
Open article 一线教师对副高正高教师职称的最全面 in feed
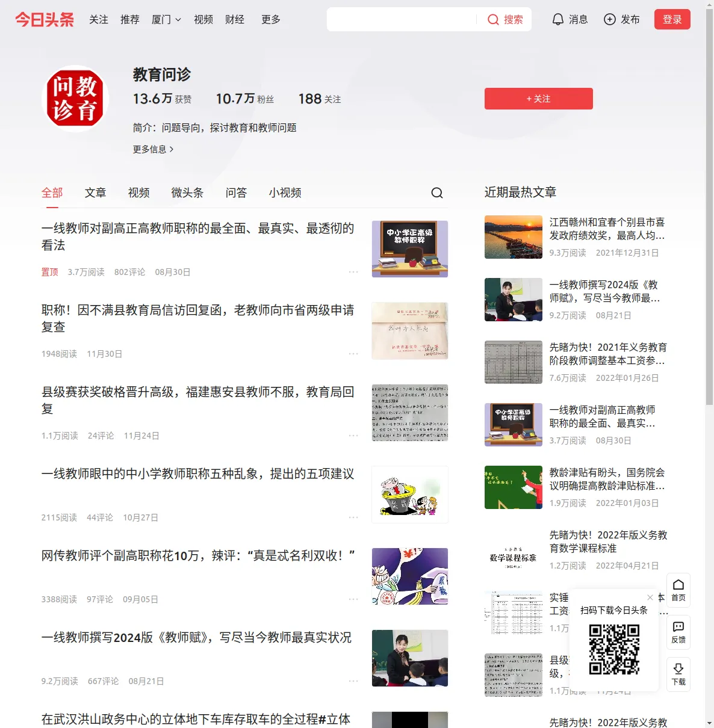[x=198, y=236]
